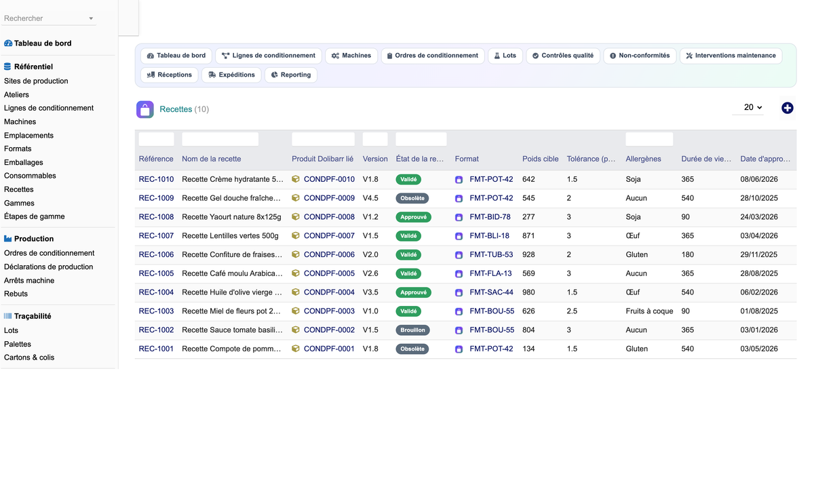Click the Obsolète badge in the REC-1009 row
814x504 pixels.
click(412, 199)
